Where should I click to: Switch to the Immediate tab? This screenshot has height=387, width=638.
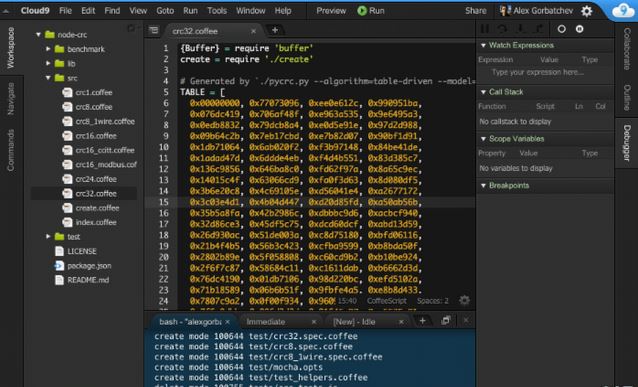pos(266,321)
